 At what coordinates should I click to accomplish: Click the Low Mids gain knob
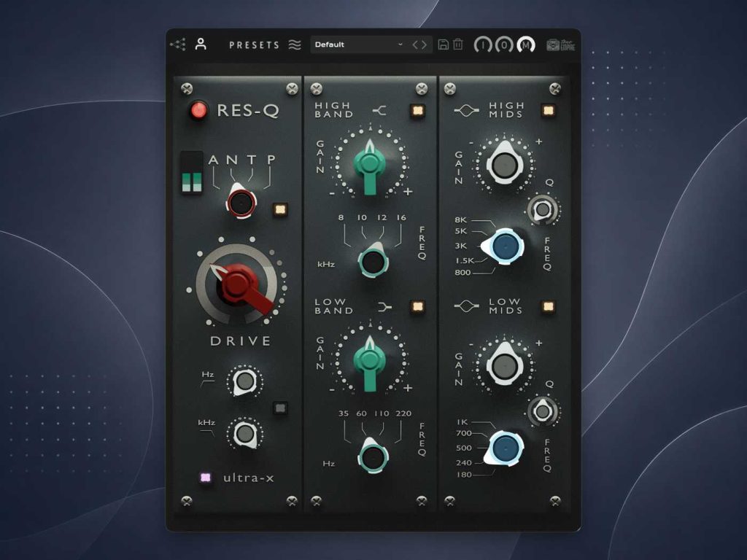[x=505, y=365]
